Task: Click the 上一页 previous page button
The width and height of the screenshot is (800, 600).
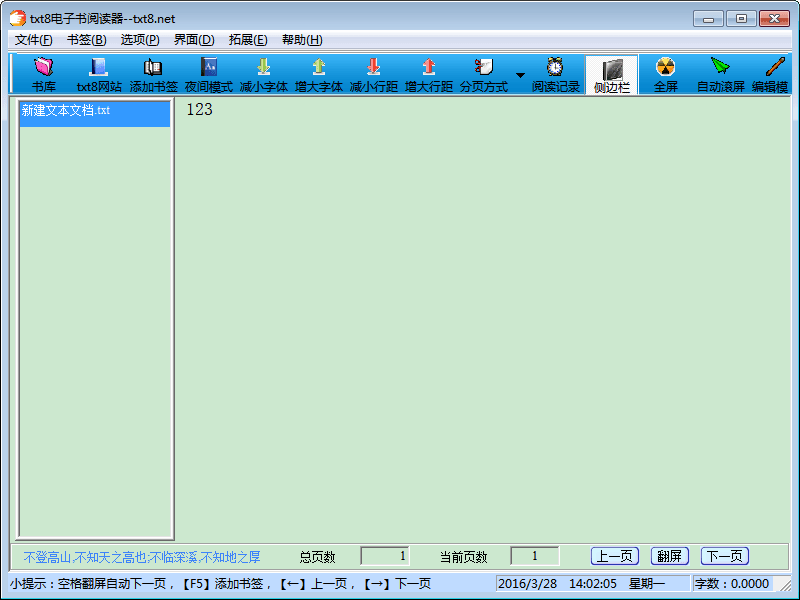Action: [615, 557]
